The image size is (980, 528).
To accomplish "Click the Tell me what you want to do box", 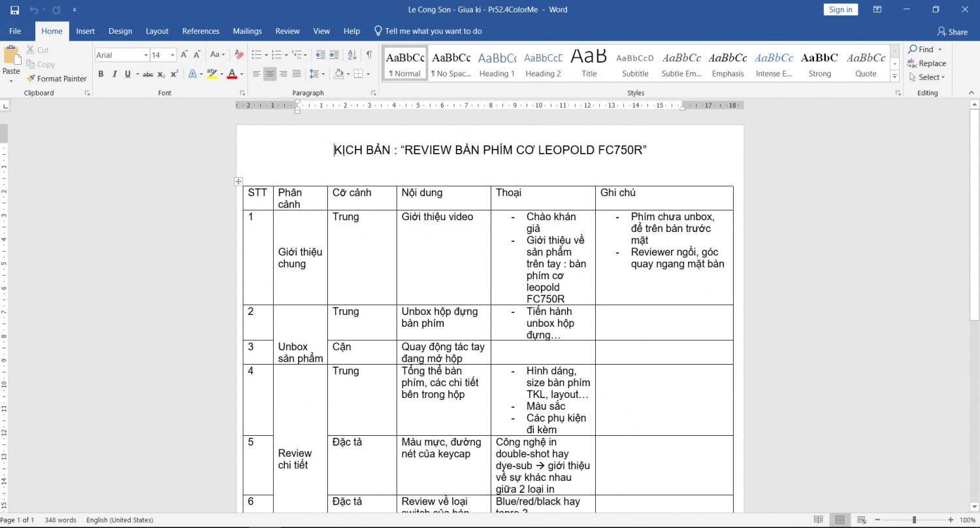I will click(428, 31).
